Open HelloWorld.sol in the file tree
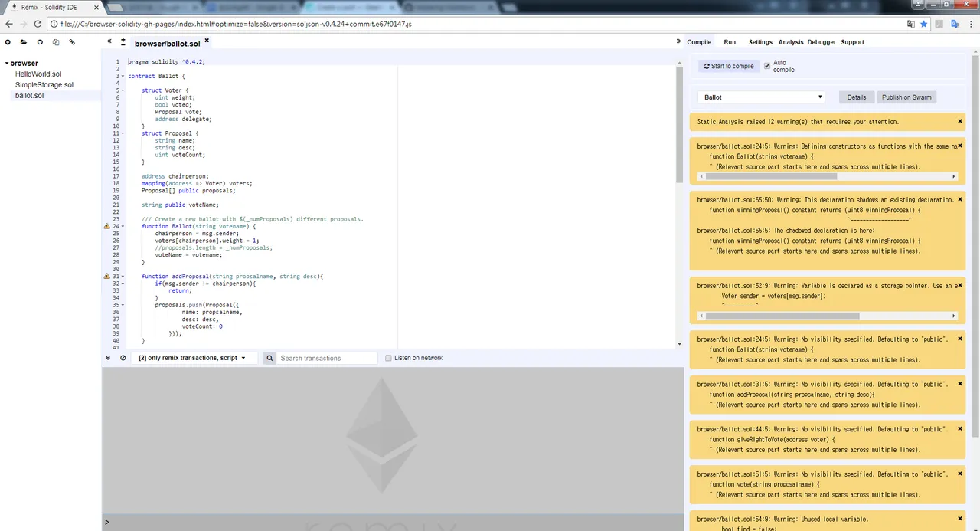 pos(38,74)
